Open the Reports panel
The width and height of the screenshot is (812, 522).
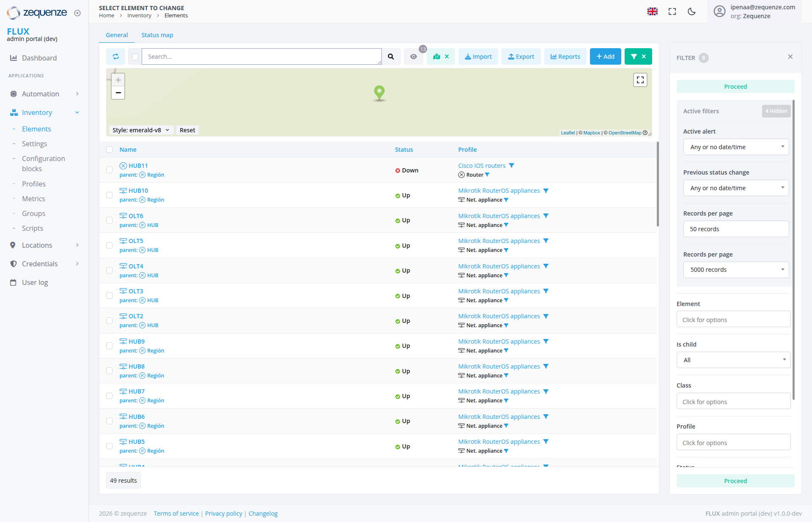[565, 56]
